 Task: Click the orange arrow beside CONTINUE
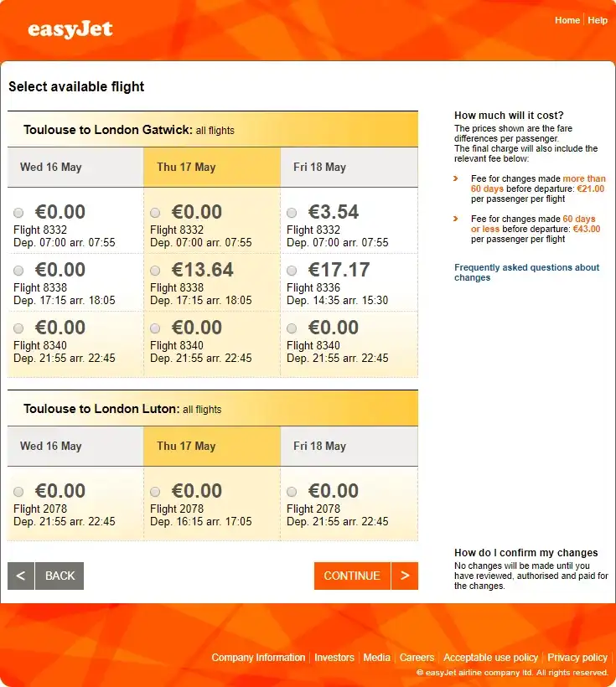point(405,576)
